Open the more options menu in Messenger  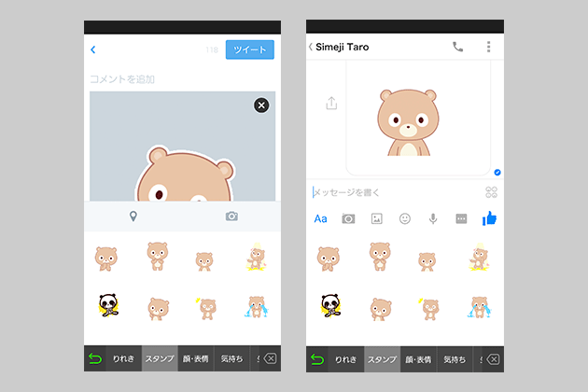point(488,47)
